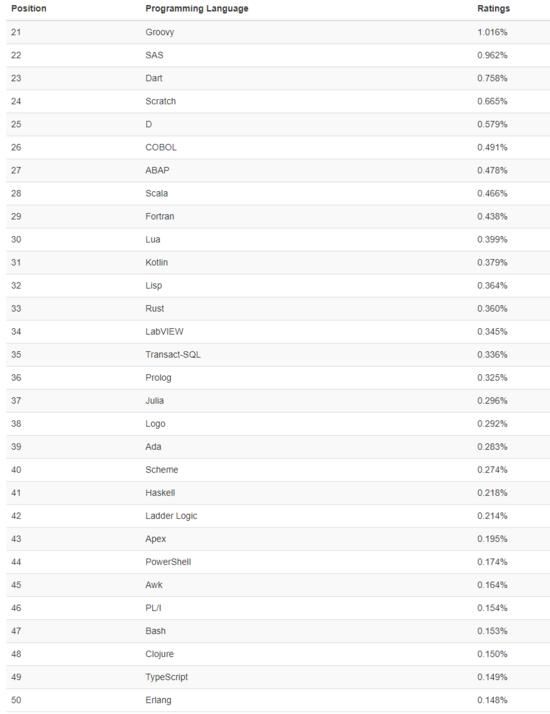Click on Erlang at position 50

(158, 700)
